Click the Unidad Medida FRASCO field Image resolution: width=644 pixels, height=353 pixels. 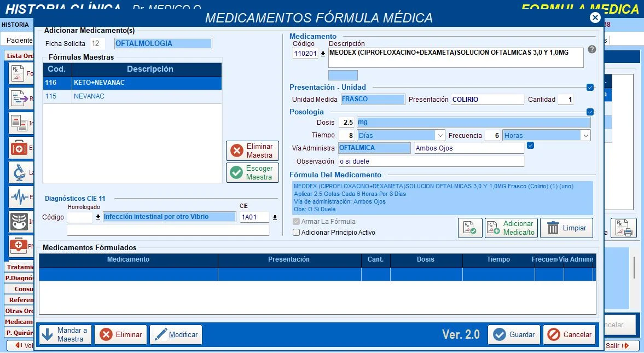click(373, 99)
